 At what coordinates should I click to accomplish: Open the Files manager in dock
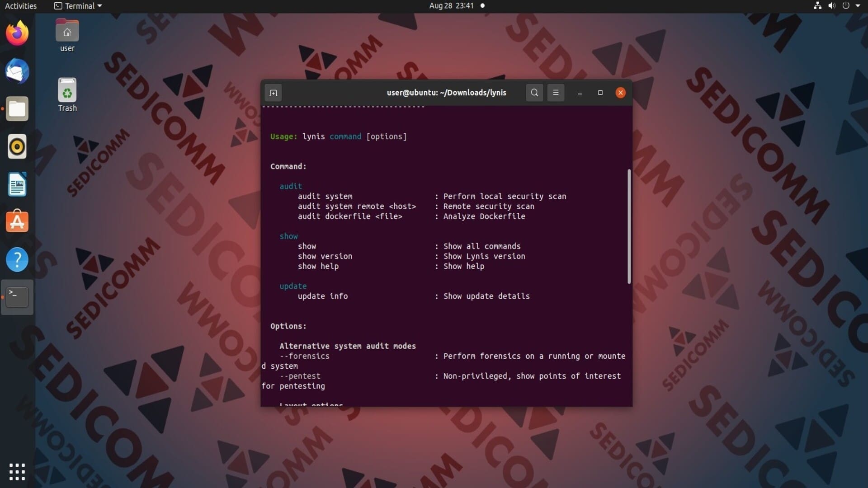pyautogui.click(x=17, y=109)
